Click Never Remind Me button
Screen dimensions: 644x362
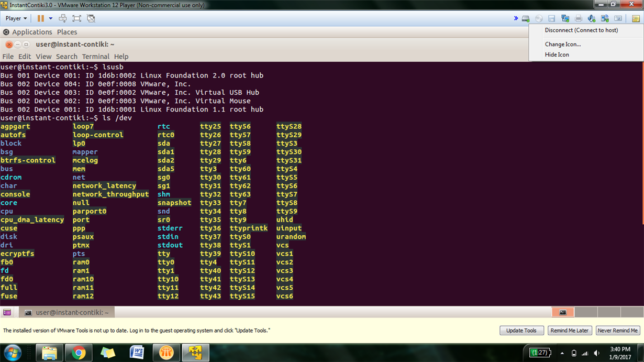[618, 331]
